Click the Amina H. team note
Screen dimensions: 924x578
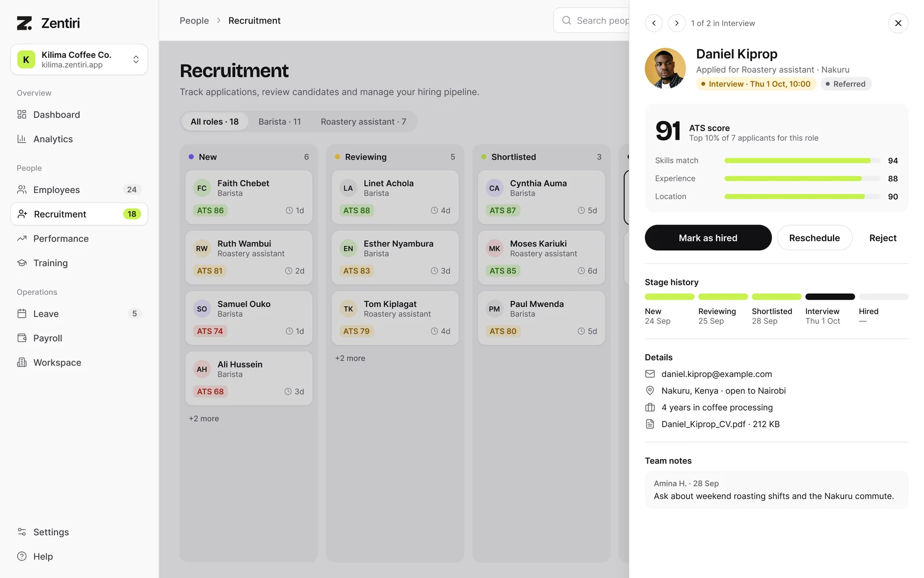coord(776,490)
